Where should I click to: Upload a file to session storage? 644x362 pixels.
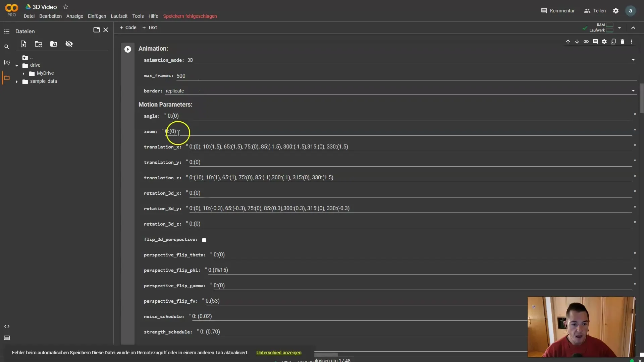pyautogui.click(x=23, y=44)
